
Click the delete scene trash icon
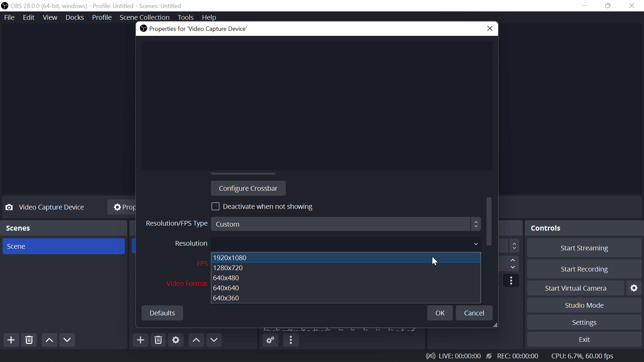click(29, 340)
